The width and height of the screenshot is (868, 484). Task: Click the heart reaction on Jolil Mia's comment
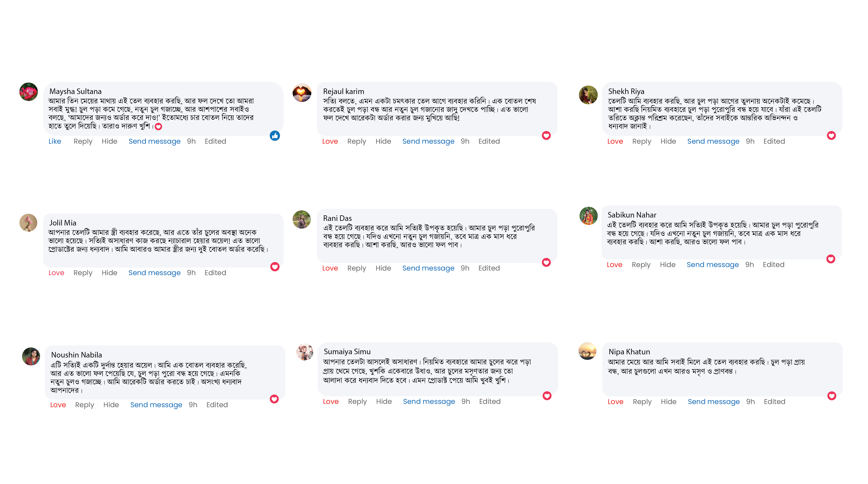click(x=275, y=267)
